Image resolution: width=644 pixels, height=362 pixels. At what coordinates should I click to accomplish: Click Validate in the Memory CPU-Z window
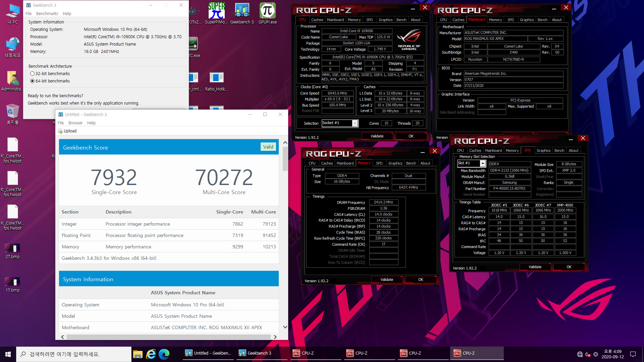pyautogui.click(x=387, y=280)
